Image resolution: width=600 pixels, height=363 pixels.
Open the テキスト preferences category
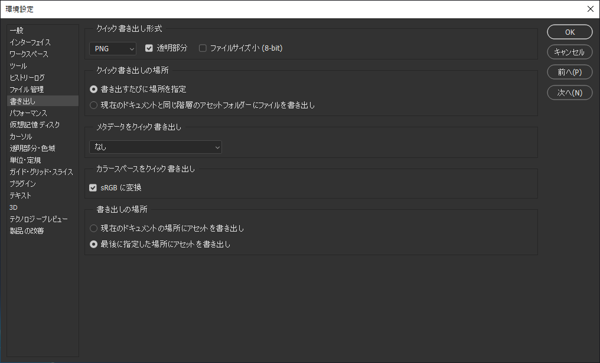[20, 195]
